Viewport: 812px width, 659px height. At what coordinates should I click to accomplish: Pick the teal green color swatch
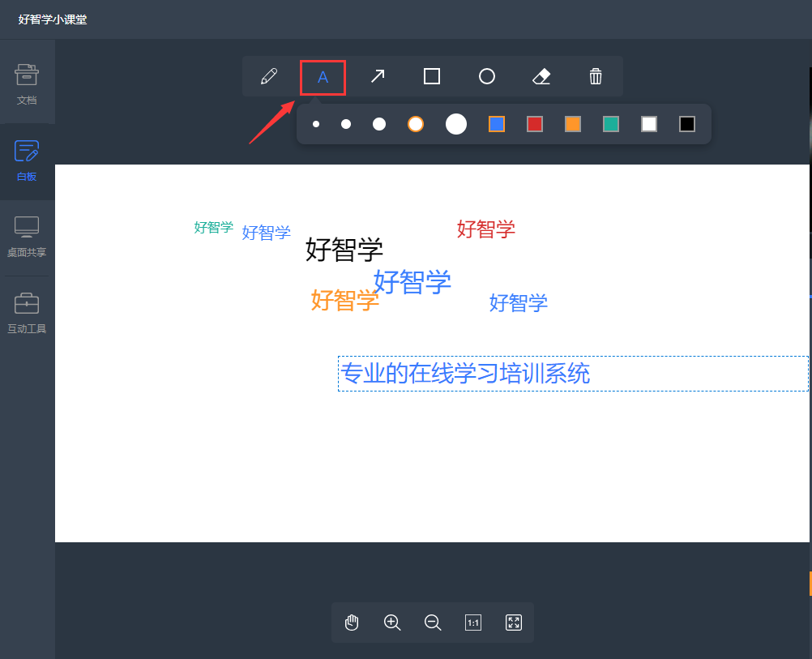[x=611, y=124]
